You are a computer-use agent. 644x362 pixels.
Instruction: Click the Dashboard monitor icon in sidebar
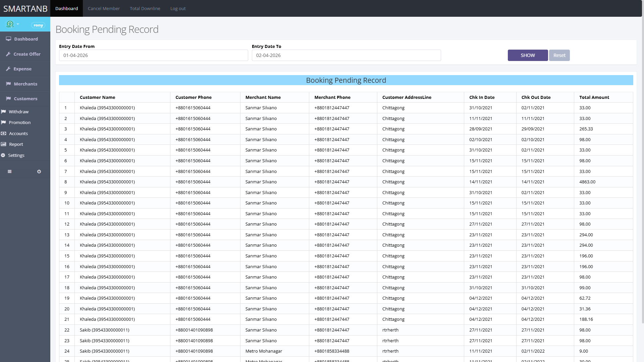coord(9,39)
